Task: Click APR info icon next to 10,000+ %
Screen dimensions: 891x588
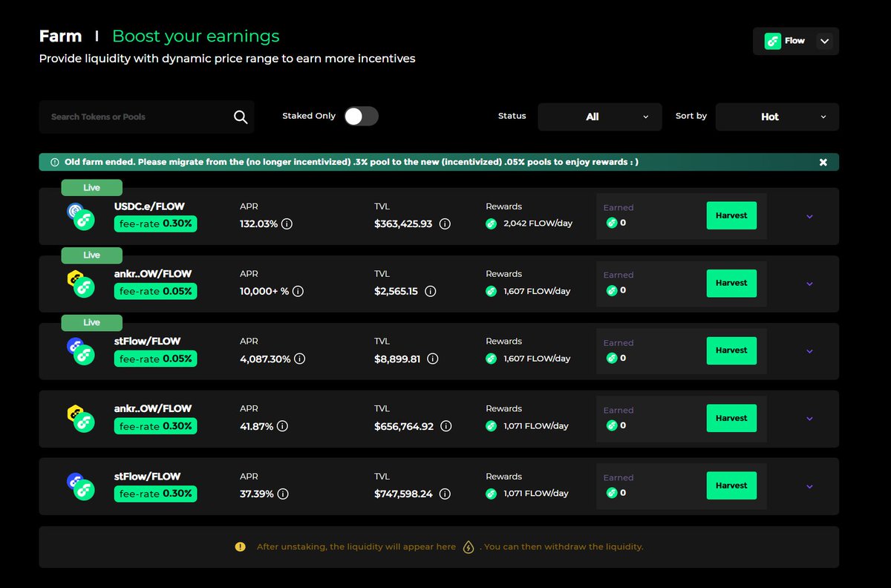Action: click(298, 292)
